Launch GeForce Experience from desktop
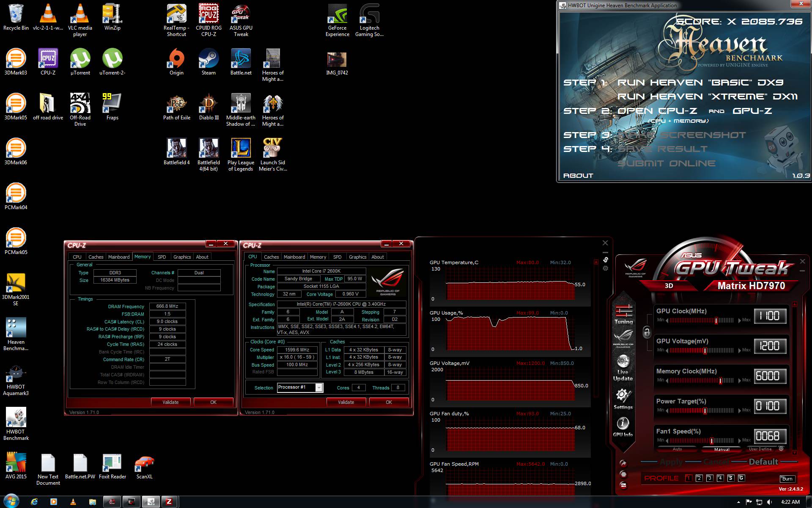Viewport: 812px width, 508px height. [x=337, y=20]
